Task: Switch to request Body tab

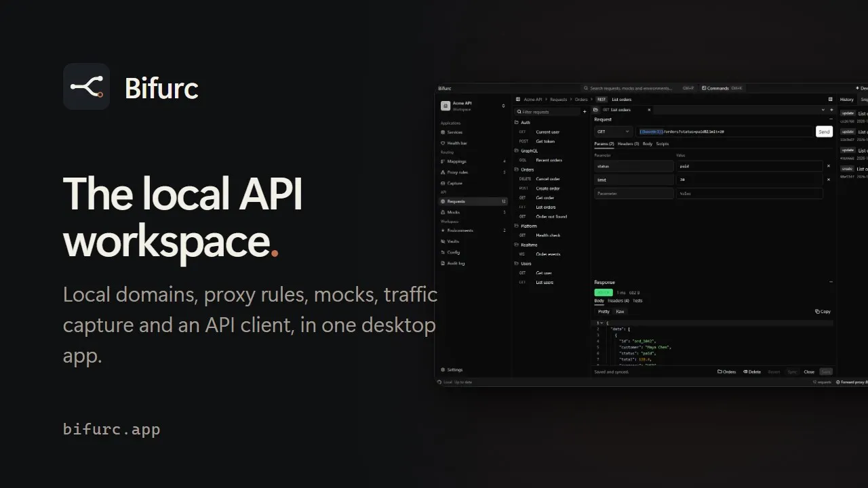Action: [x=648, y=144]
